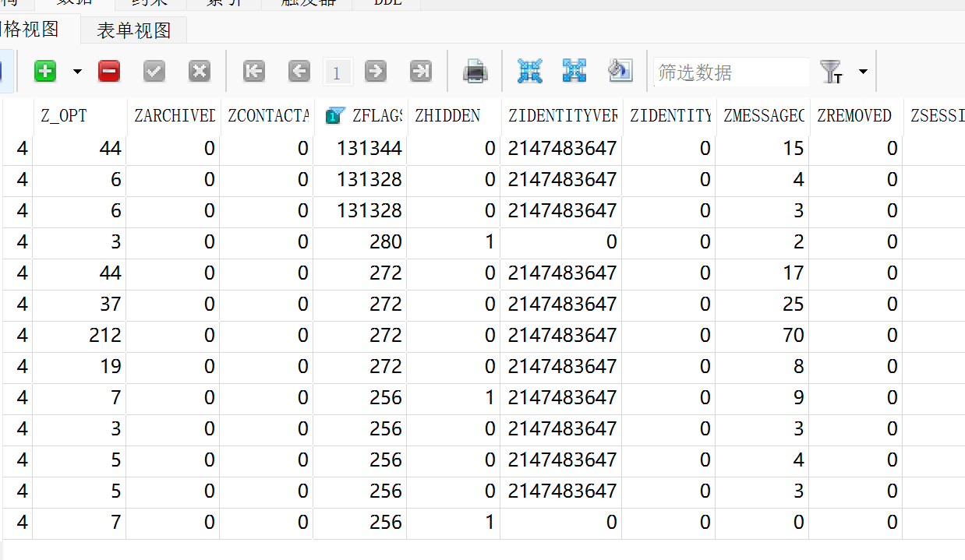965x560 pixels.
Task: Click the ZARCHIVED column header
Action: (x=173, y=115)
